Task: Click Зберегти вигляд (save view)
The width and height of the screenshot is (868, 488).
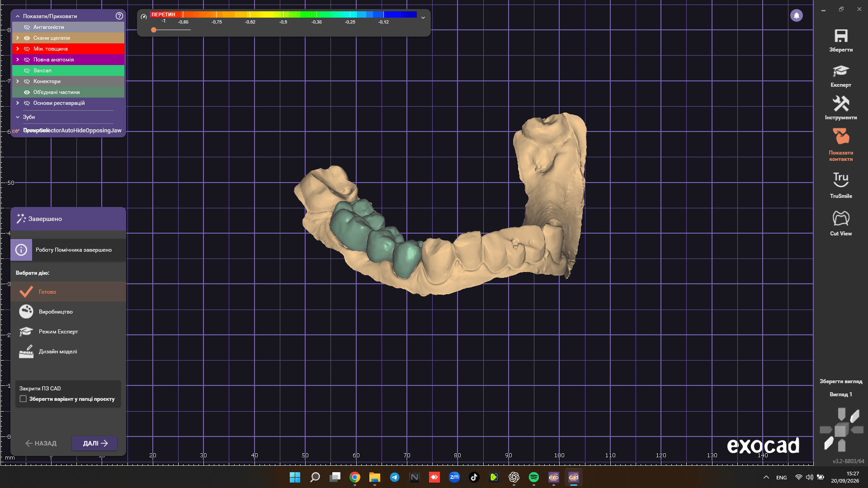Action: (841, 381)
